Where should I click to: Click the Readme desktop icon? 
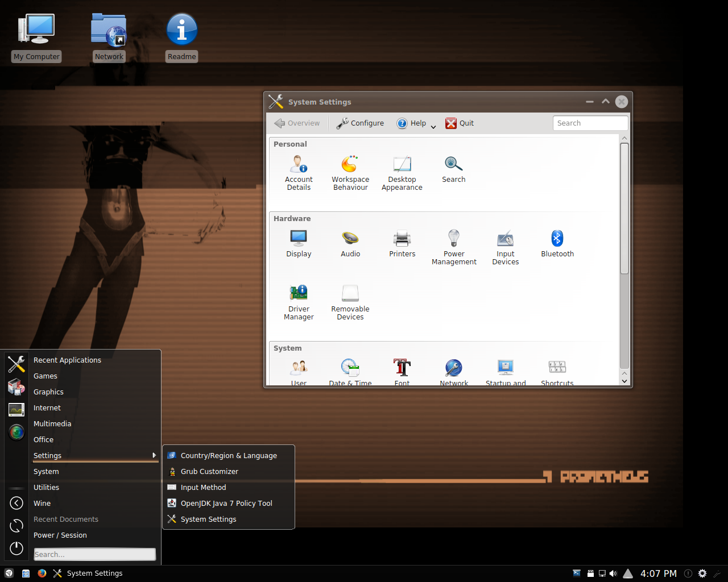coord(182,38)
